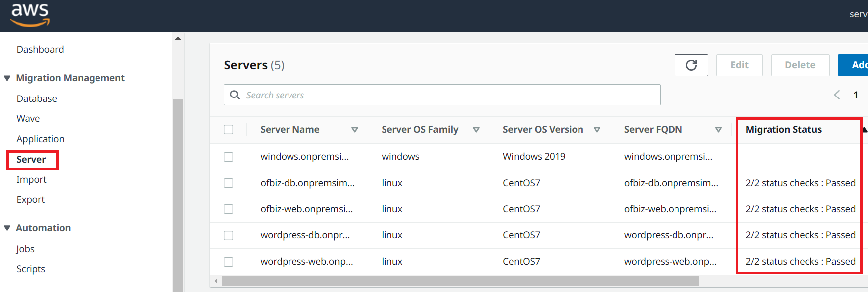The height and width of the screenshot is (292, 868).
Task: Click the search magnifier icon
Action: click(235, 95)
